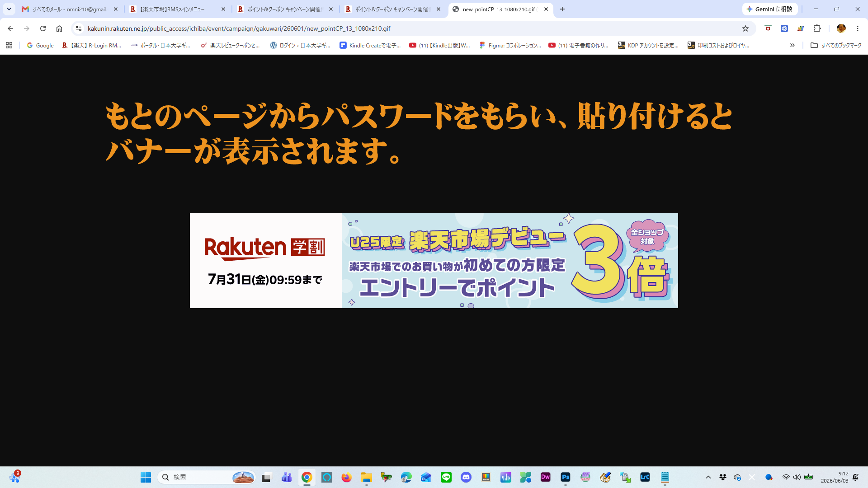Open the 【楽天】R-Login RM... bookmark
The height and width of the screenshot is (488, 868).
click(x=92, y=45)
